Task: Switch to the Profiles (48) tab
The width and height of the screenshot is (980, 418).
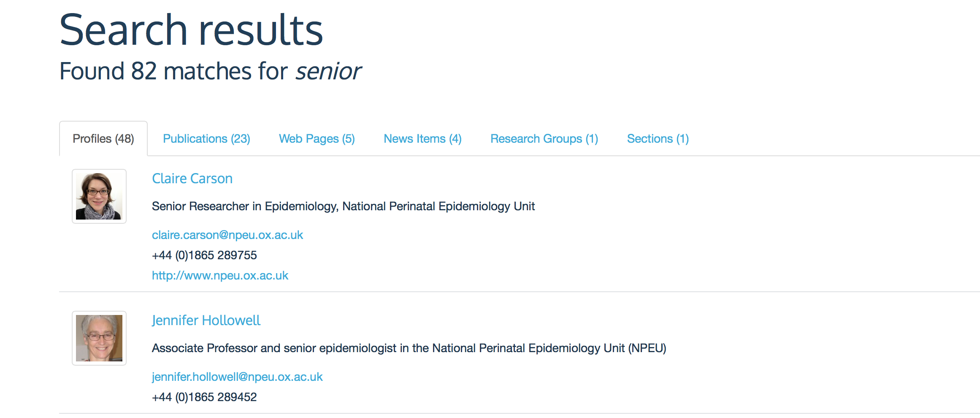Action: pos(103,139)
